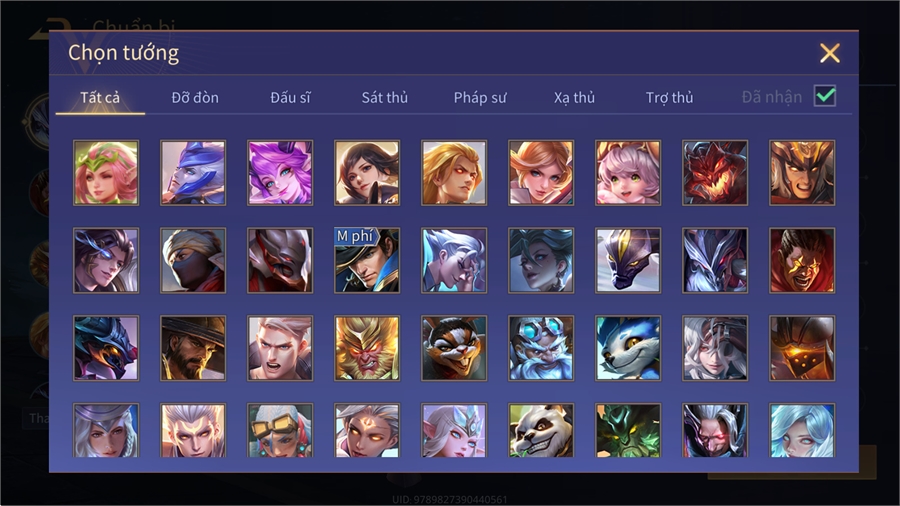Switch to the Đỡ đòn tab
The image size is (900, 506).
coord(195,98)
